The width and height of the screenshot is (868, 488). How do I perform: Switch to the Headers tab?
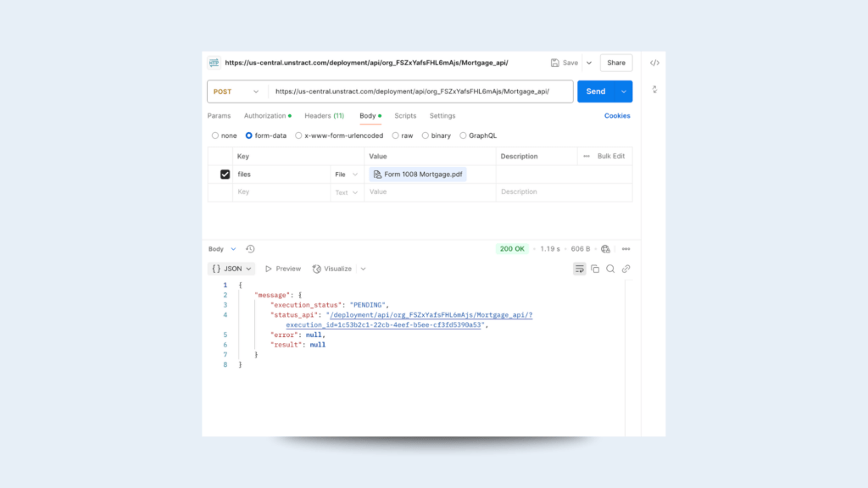point(324,116)
